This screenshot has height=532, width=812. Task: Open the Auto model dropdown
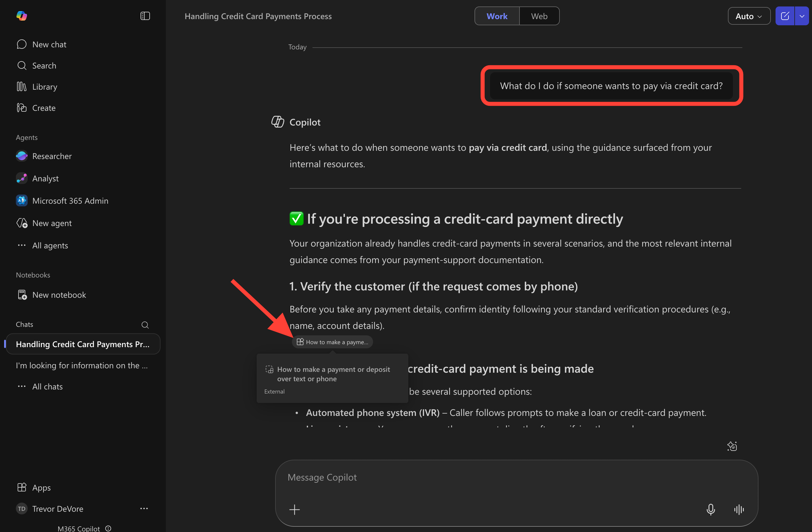tap(748, 16)
